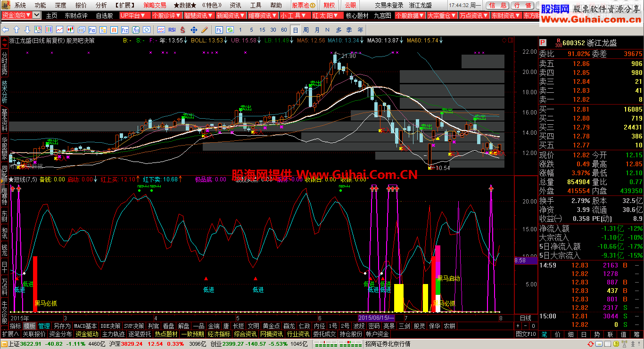Click the plus button under 日线

click(518, 326)
